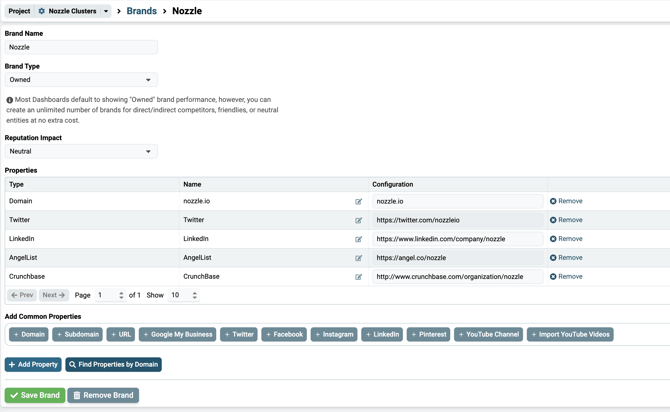The height and width of the screenshot is (412, 670).
Task: Add a YouTube Channel property
Action: point(488,334)
